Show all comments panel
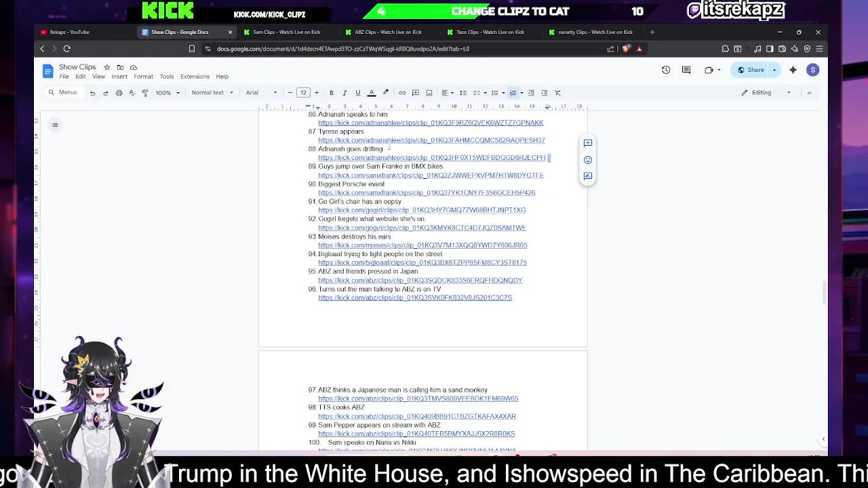This screenshot has height=488, width=868. point(686,70)
